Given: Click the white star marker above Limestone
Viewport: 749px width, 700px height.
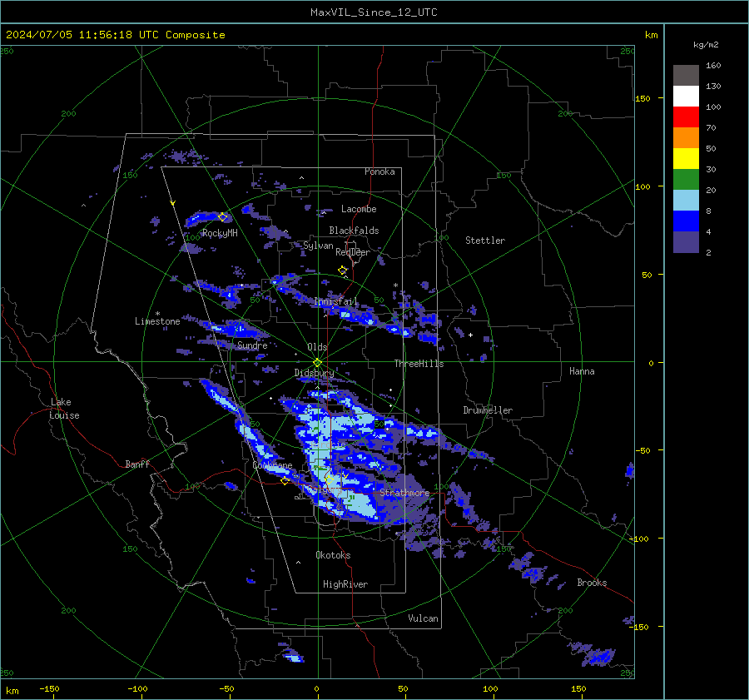Looking at the screenshot, I should 157,314.
